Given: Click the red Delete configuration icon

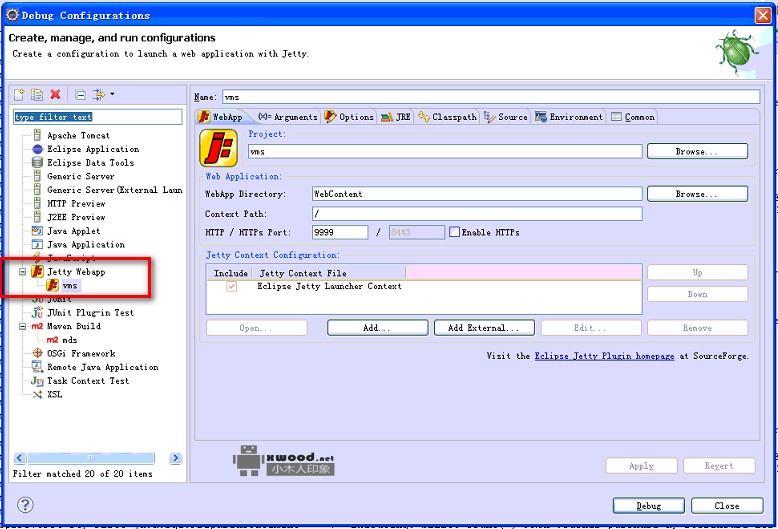Looking at the screenshot, I should point(55,94).
